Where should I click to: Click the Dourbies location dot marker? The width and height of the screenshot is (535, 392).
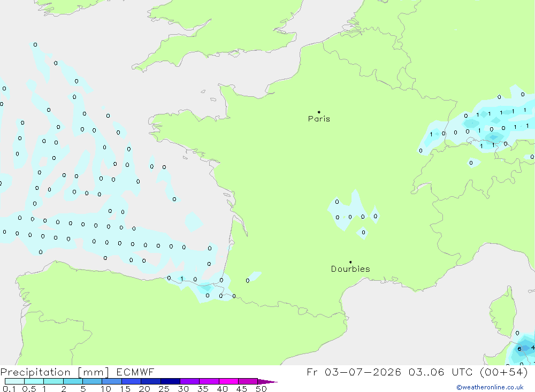(350, 262)
